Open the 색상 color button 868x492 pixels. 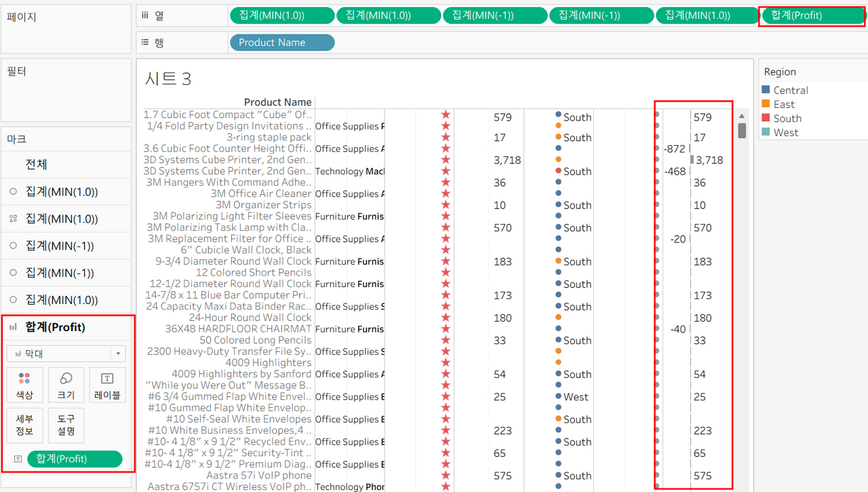24,385
